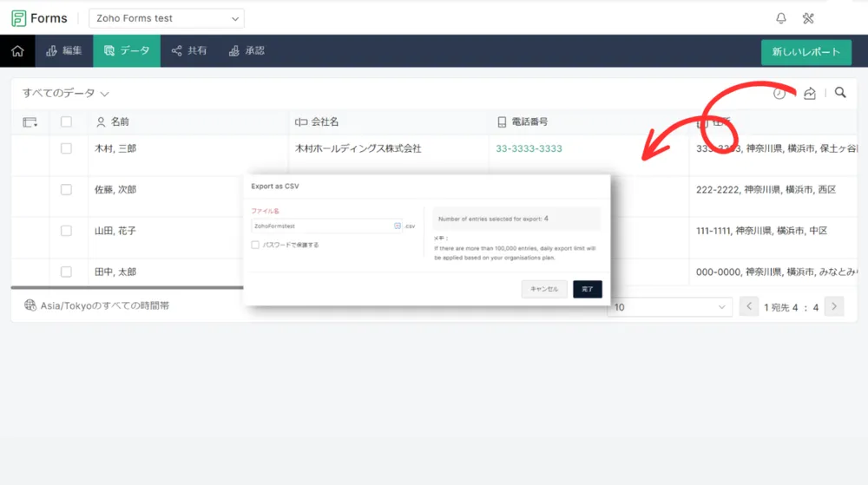868x485 pixels.
Task: Switch to the 共有 tab
Action: pyautogui.click(x=188, y=51)
